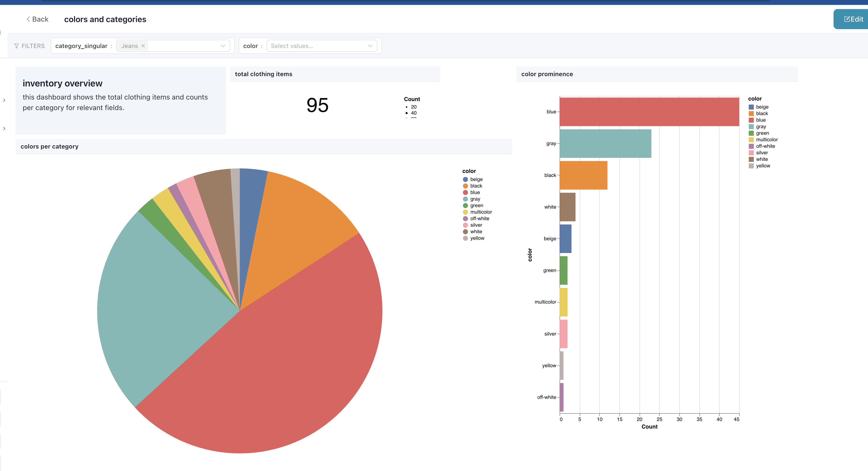This screenshot has width=868, height=471.
Task: Click the 'color prominence' panel title
Action: [547, 74]
